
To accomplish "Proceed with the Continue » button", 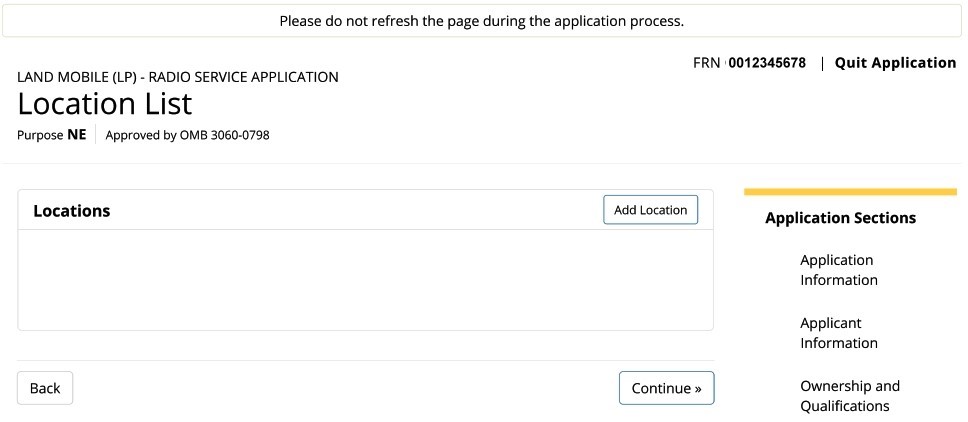I will [666, 388].
